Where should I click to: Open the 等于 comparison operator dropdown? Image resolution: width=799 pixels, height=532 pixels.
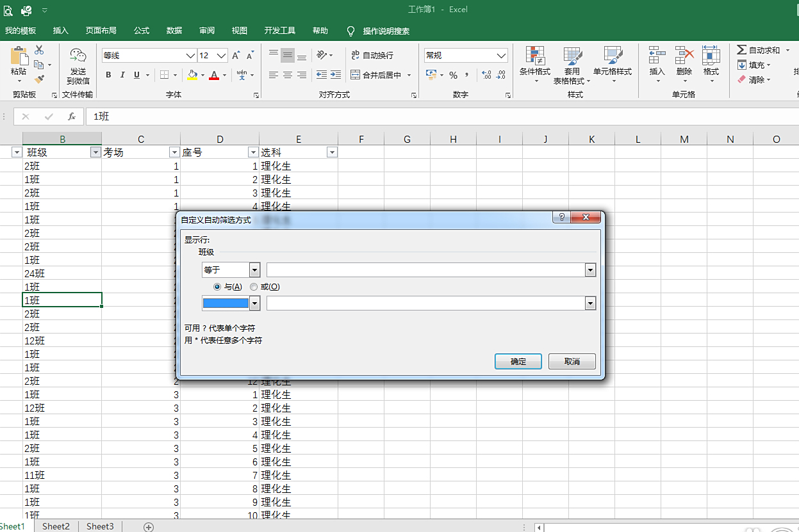point(254,270)
